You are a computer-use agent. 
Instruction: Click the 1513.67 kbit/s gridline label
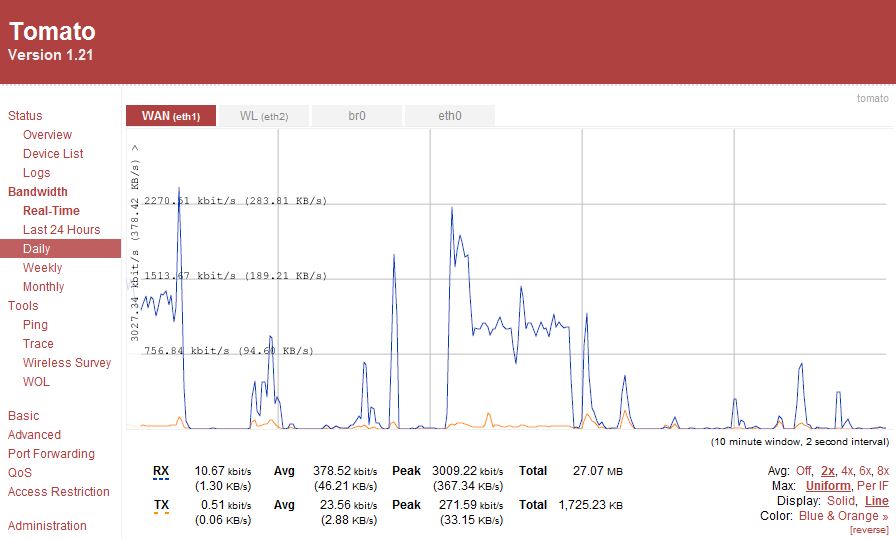pos(235,276)
